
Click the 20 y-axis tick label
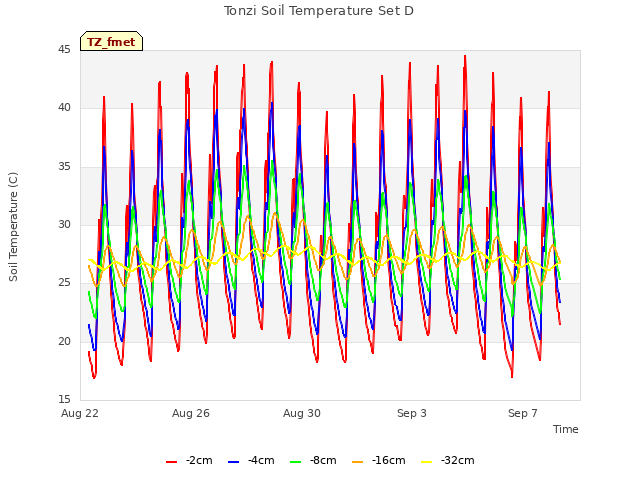pyautogui.click(x=64, y=341)
